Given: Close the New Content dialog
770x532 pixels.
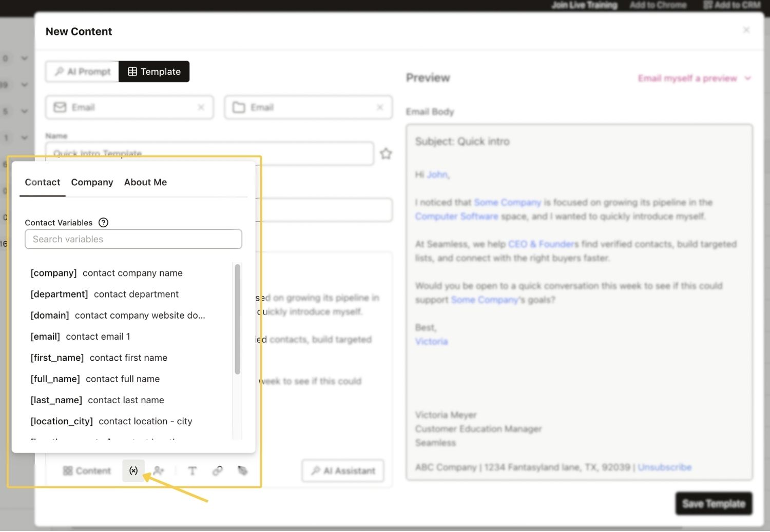Looking at the screenshot, I should click(x=746, y=30).
